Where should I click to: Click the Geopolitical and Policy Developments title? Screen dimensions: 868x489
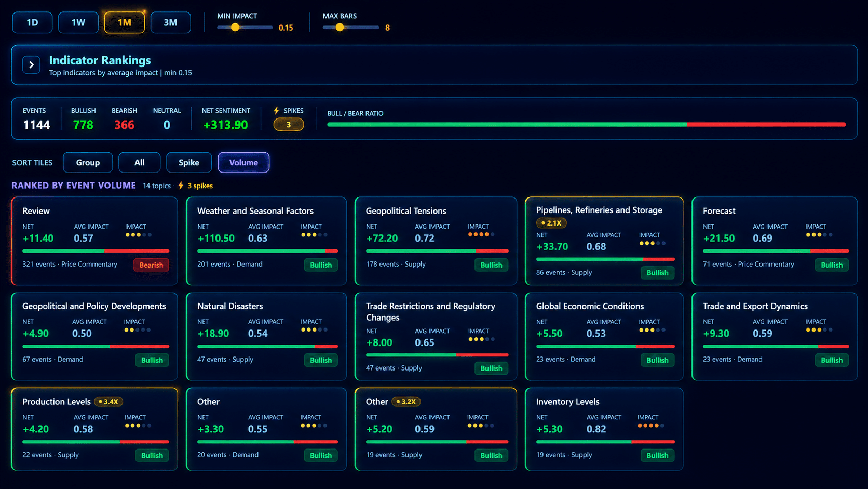[94, 306]
